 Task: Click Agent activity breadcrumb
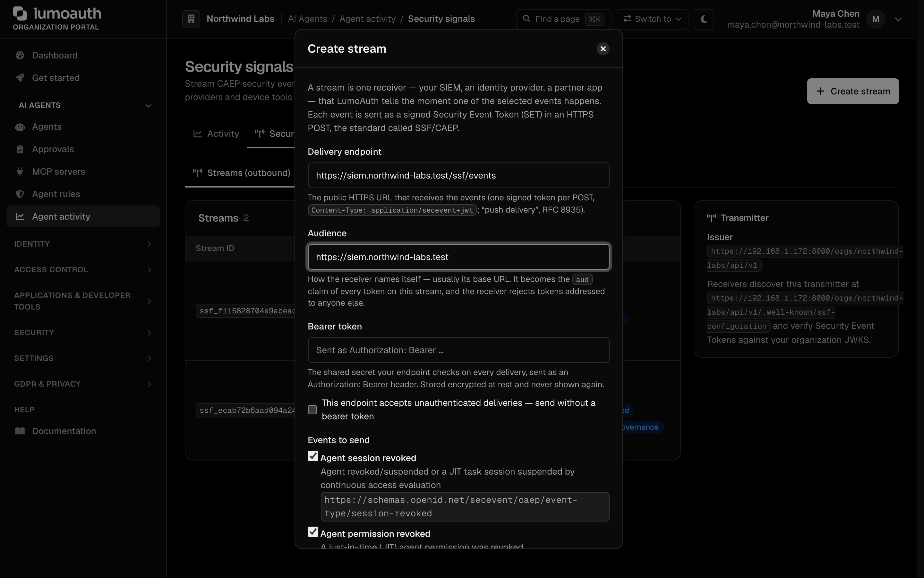[x=367, y=19]
